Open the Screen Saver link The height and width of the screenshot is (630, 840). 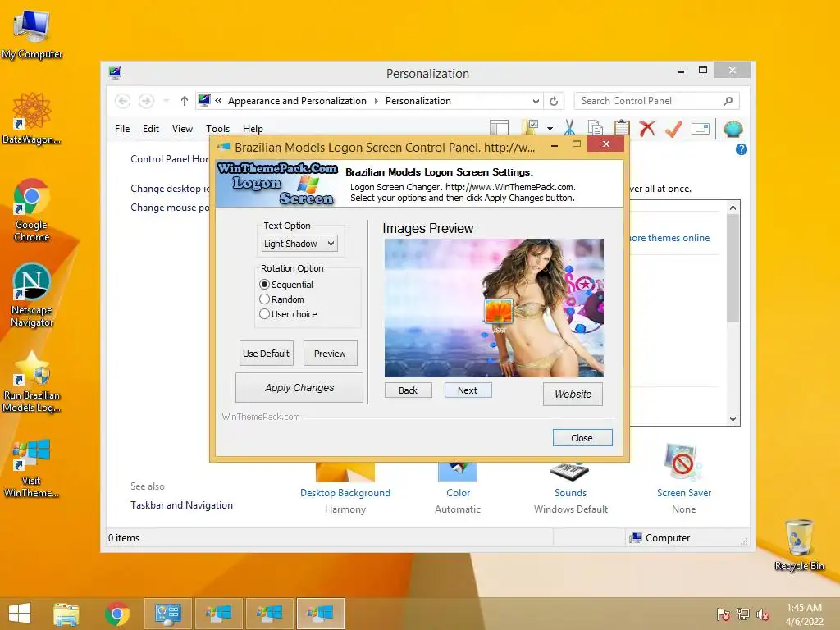tap(684, 493)
